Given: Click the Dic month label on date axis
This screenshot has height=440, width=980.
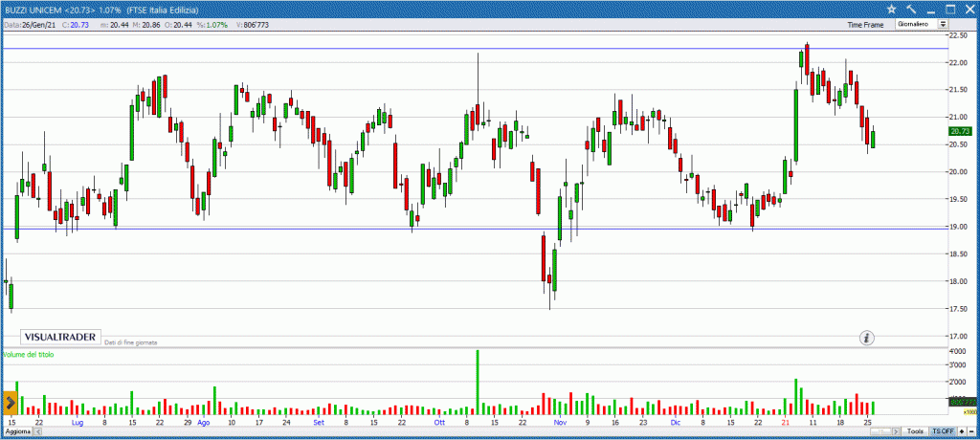Looking at the screenshot, I should pos(675,423).
